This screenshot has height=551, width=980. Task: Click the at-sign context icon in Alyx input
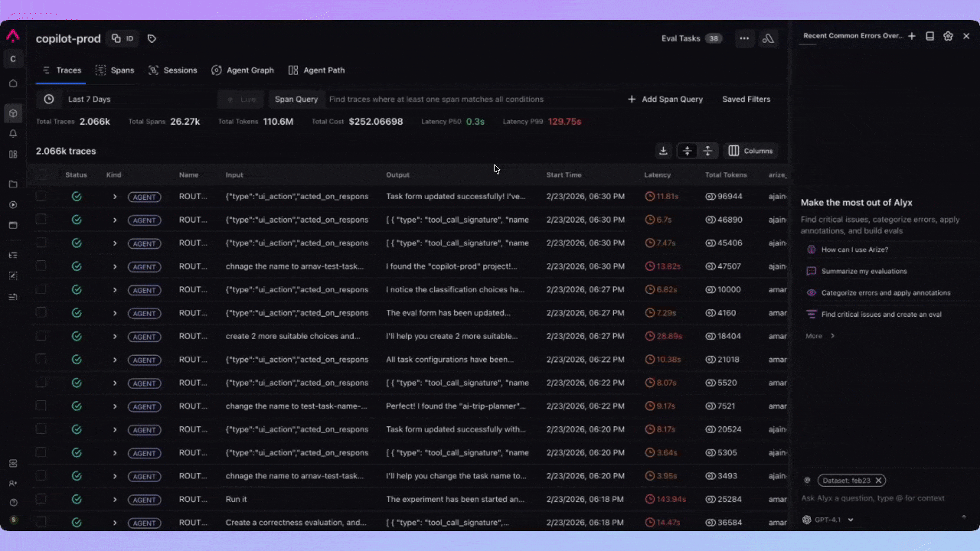click(x=807, y=481)
